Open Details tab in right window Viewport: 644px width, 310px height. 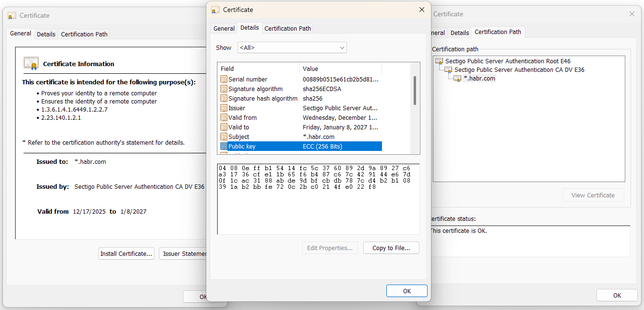pos(460,33)
